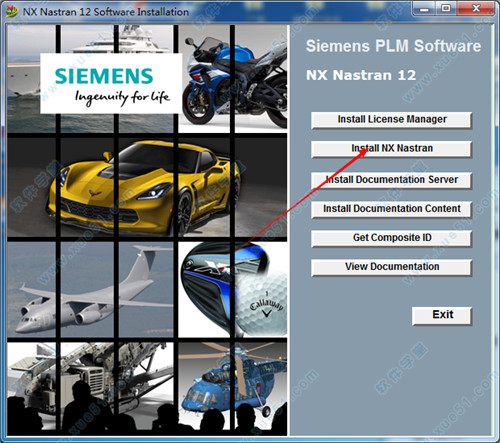
Task: Click Install License Manager button
Action: coord(391,120)
